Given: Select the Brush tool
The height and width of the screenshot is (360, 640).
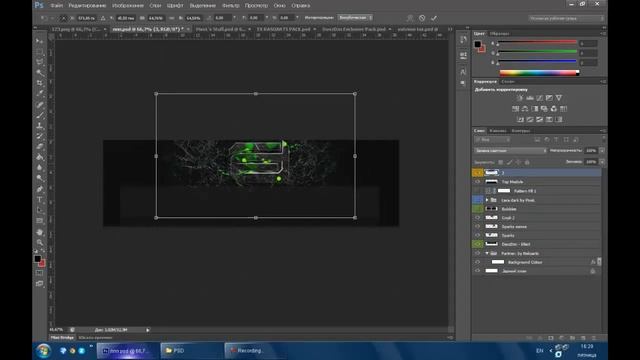Looking at the screenshot, I should (40, 116).
